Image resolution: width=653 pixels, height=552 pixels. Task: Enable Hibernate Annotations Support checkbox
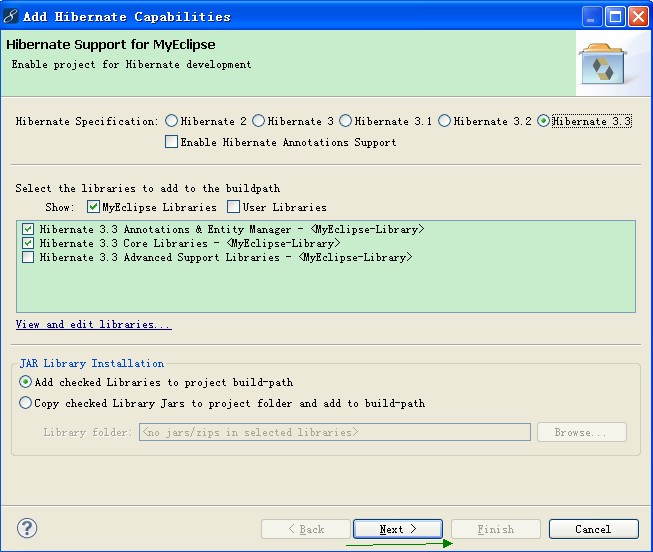(x=171, y=142)
